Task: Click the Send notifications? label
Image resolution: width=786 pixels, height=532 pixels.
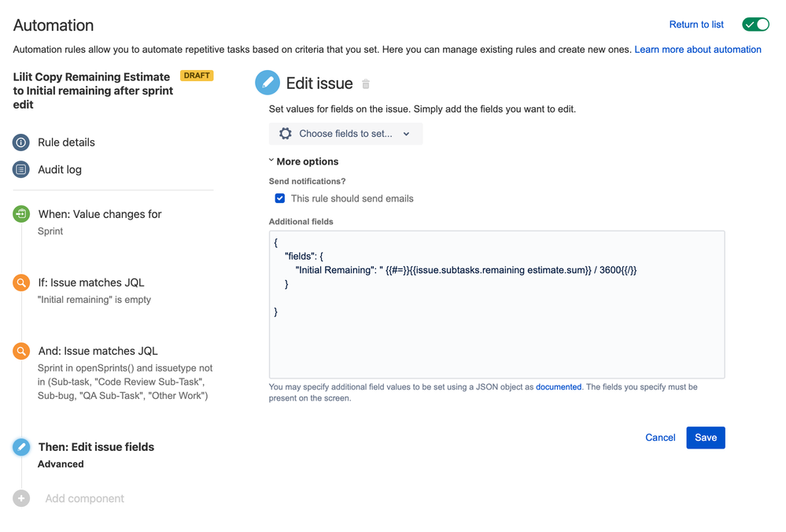Action: pos(308,182)
